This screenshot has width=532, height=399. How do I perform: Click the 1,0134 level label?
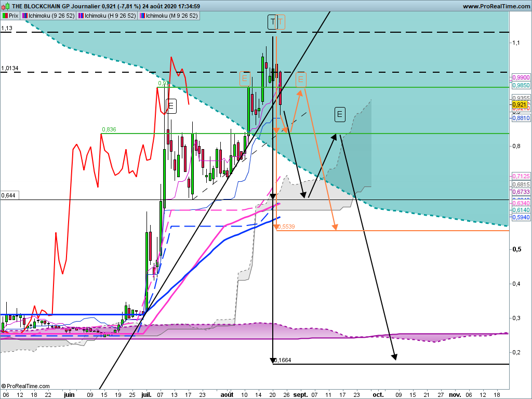(x=10, y=69)
